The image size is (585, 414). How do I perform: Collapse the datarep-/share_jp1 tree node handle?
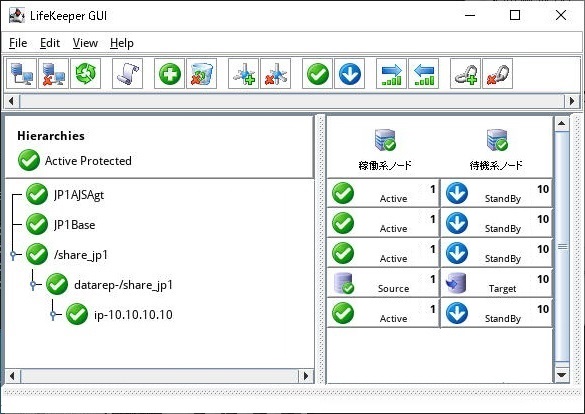pos(33,285)
